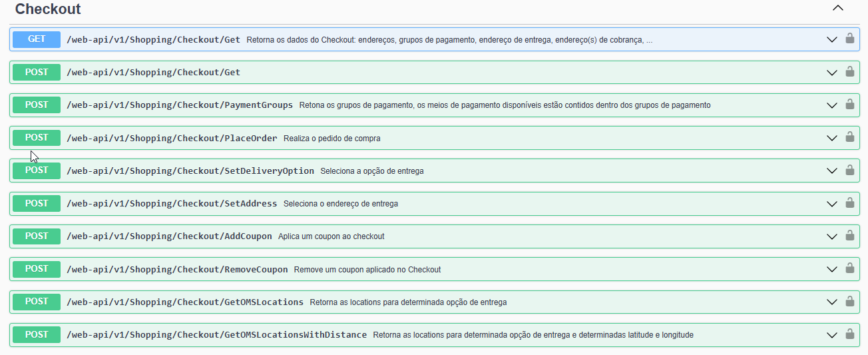The width and height of the screenshot is (868, 355).
Task: Open the Checkout/GetOMSLocations endpoint path
Action: (185, 302)
